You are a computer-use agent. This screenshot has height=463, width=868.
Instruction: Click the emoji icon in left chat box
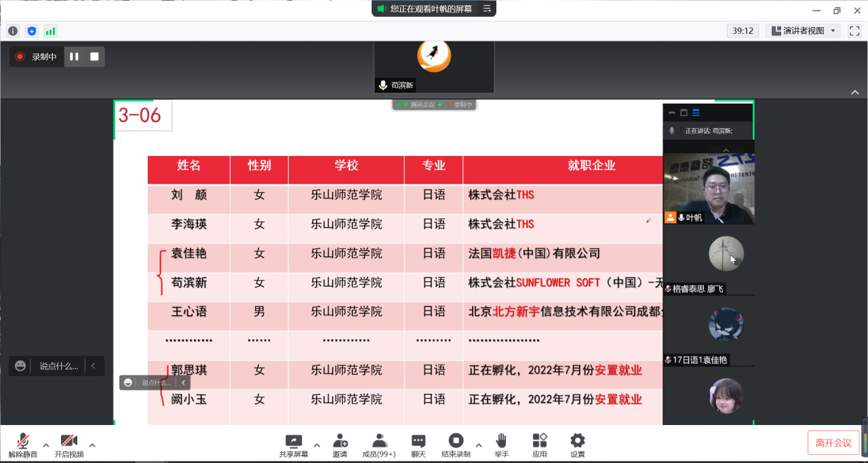pos(20,366)
